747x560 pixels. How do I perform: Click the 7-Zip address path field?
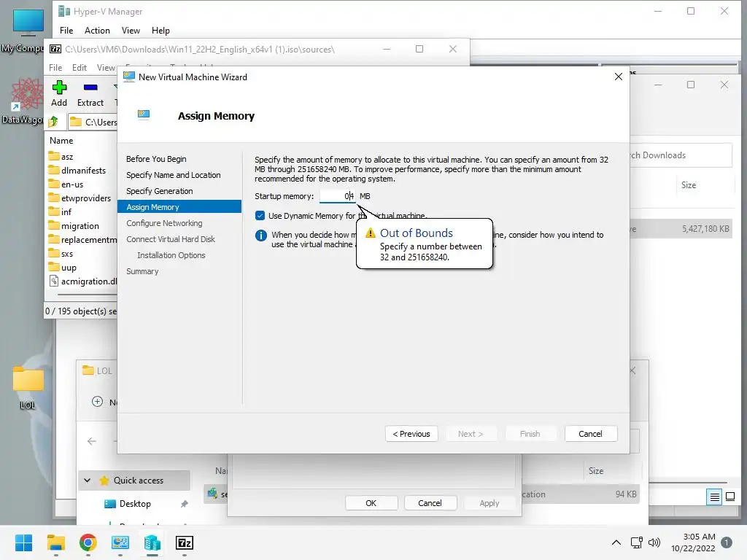(x=93, y=122)
